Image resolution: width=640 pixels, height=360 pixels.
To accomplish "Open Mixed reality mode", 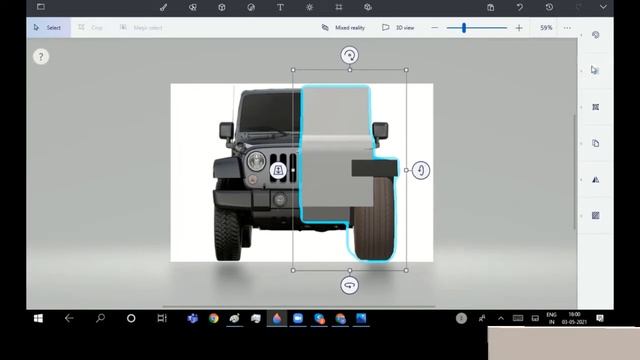I will (x=343, y=27).
